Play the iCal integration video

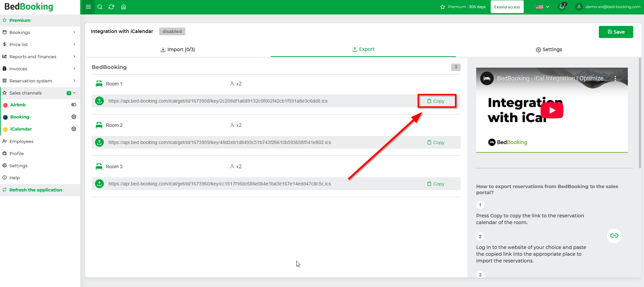pyautogui.click(x=552, y=110)
